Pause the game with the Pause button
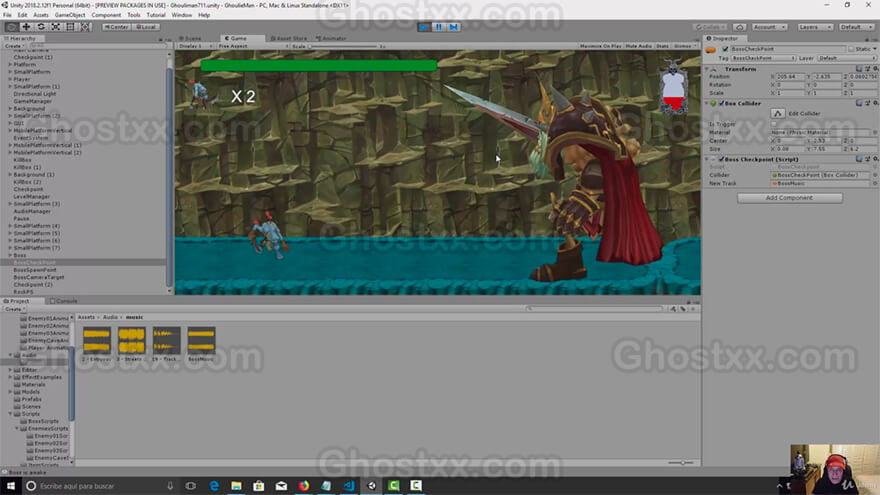 pos(439,27)
